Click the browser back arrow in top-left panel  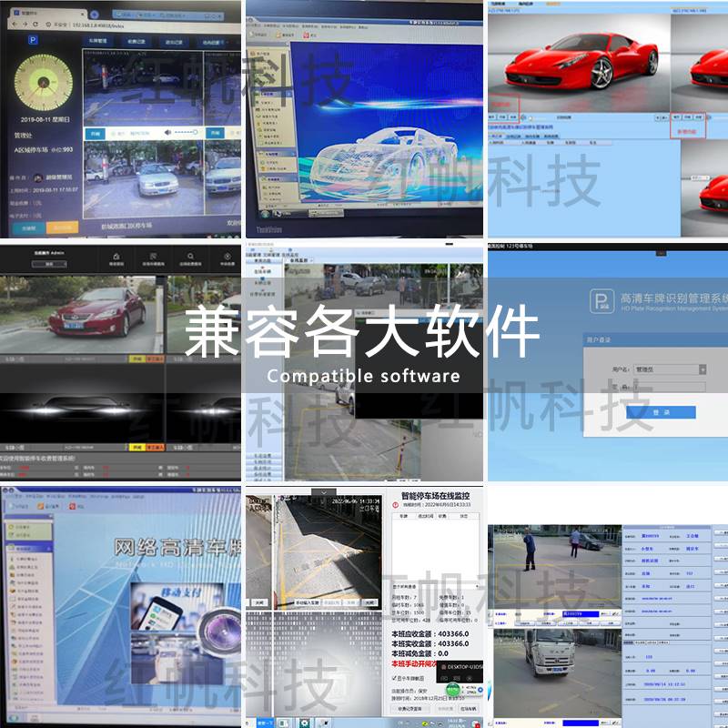point(15,25)
